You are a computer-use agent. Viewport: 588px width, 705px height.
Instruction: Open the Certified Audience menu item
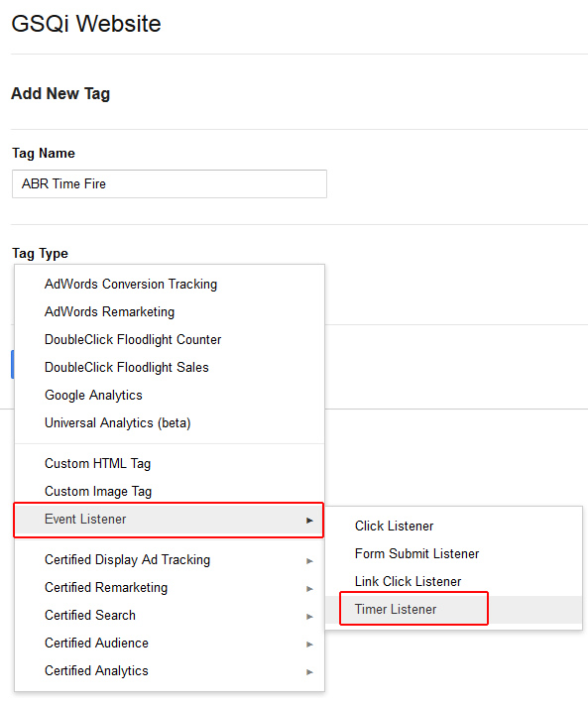[x=170, y=644]
